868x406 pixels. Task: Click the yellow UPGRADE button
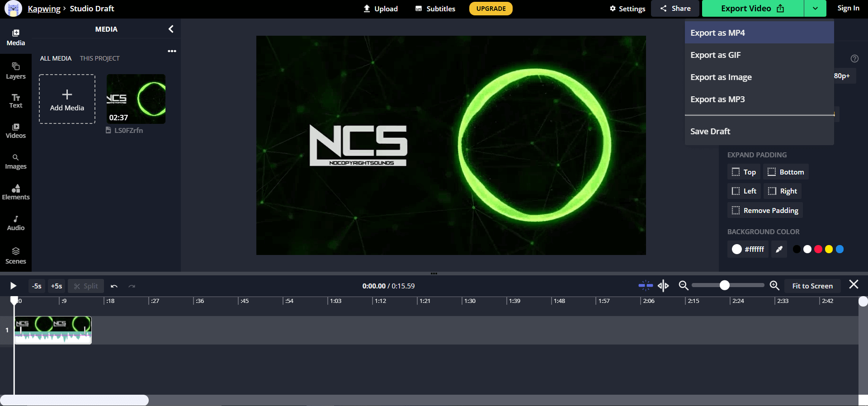pos(491,9)
